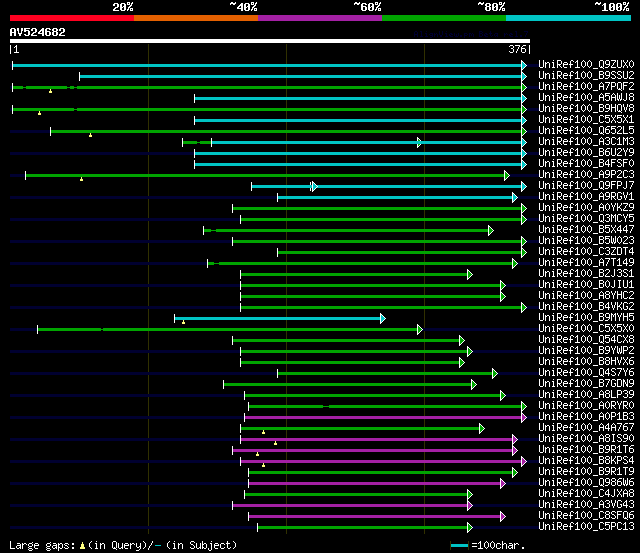This screenshot has width=640, height=553.
Task: Click the UniRef100_B9HQV8 label
Action: (x=586, y=109)
